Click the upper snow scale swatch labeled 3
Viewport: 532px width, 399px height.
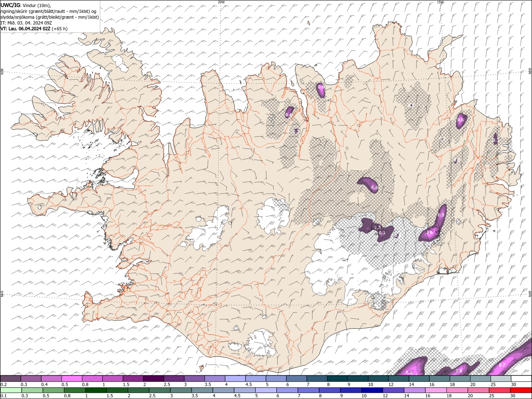pos(194,379)
